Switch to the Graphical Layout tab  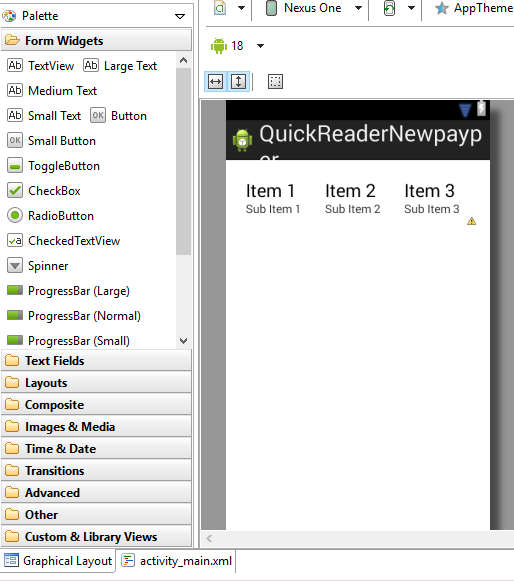[x=58, y=561]
